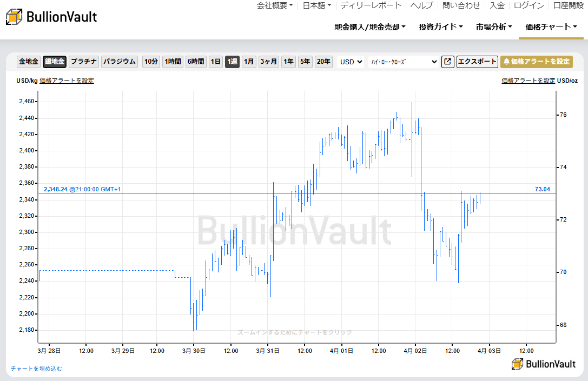The width and height of the screenshot is (588, 381).
Task: Select the プラチナ metal option
Action: (83, 62)
